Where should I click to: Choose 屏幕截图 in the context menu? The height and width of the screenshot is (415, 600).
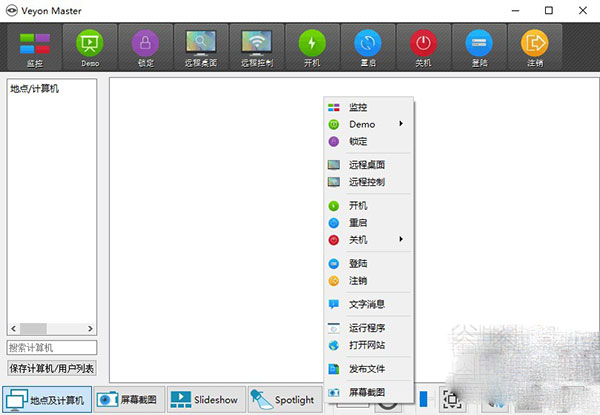point(368,392)
